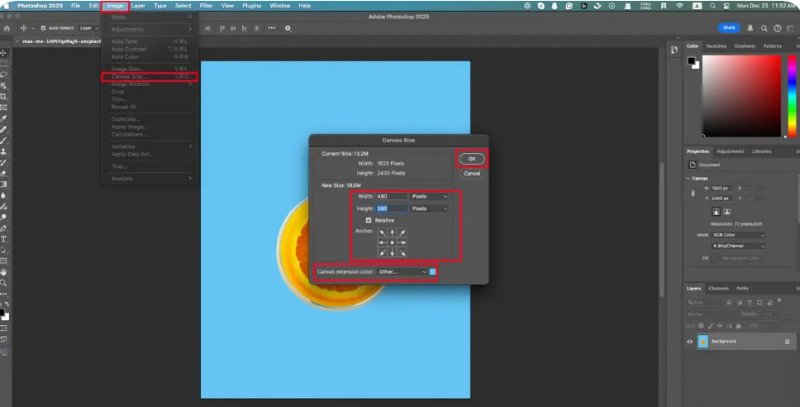Click the hue spectrum slider
This screenshot has width=800, height=407.
[x=792, y=96]
